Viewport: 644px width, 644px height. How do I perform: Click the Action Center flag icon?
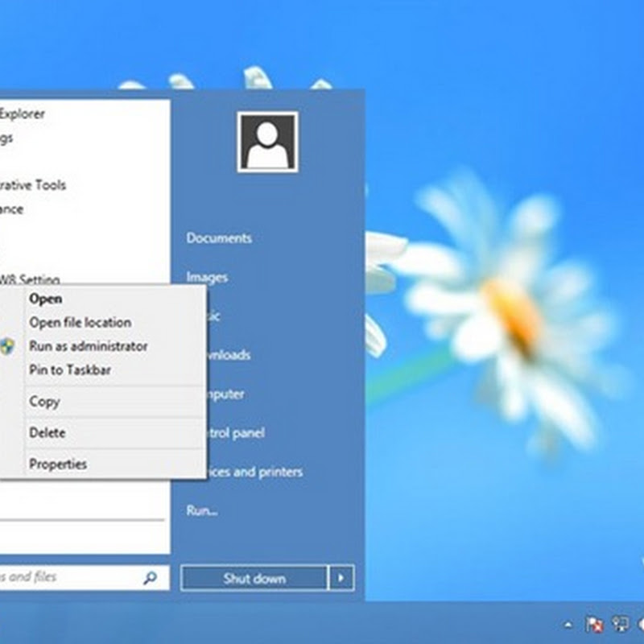pos(596,624)
